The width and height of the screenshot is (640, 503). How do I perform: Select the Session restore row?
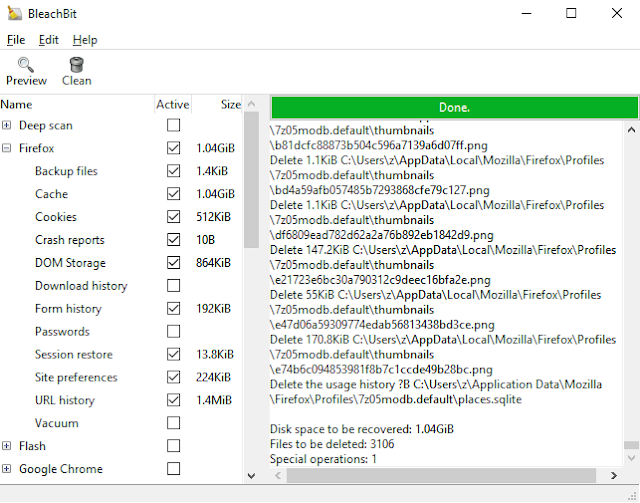(121, 354)
